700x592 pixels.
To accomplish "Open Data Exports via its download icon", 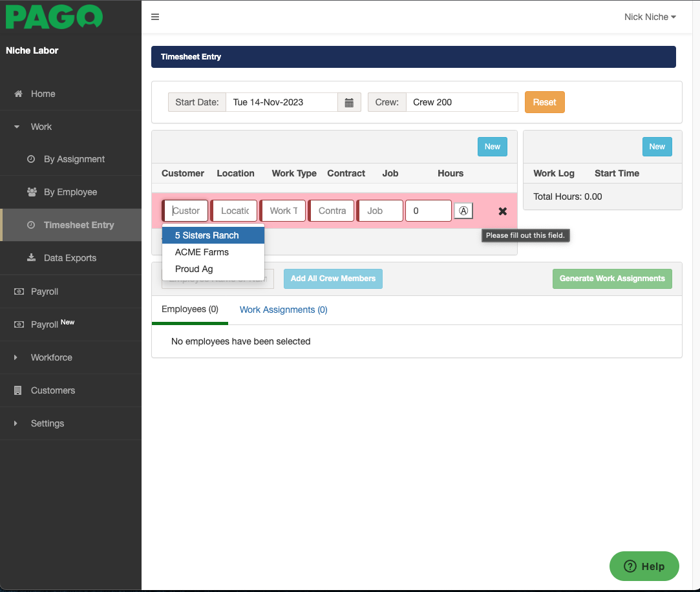I will 30,257.
